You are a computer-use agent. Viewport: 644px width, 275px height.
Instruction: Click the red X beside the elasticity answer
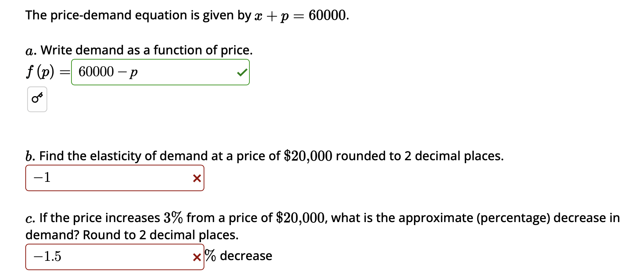click(197, 178)
